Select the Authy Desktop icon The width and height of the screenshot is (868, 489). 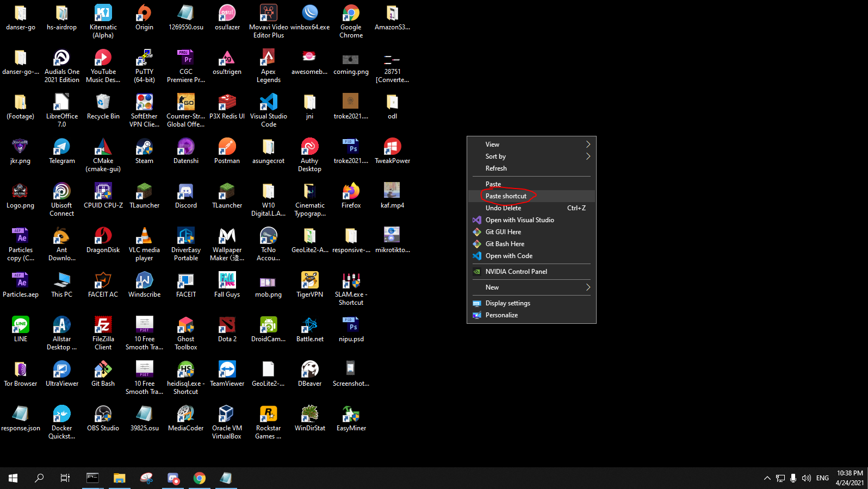[x=309, y=155]
